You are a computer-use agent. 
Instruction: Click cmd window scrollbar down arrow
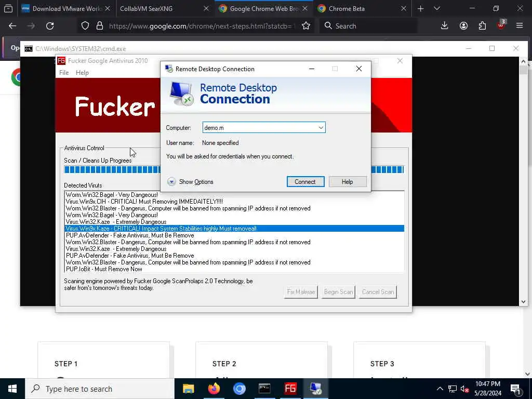523,302
